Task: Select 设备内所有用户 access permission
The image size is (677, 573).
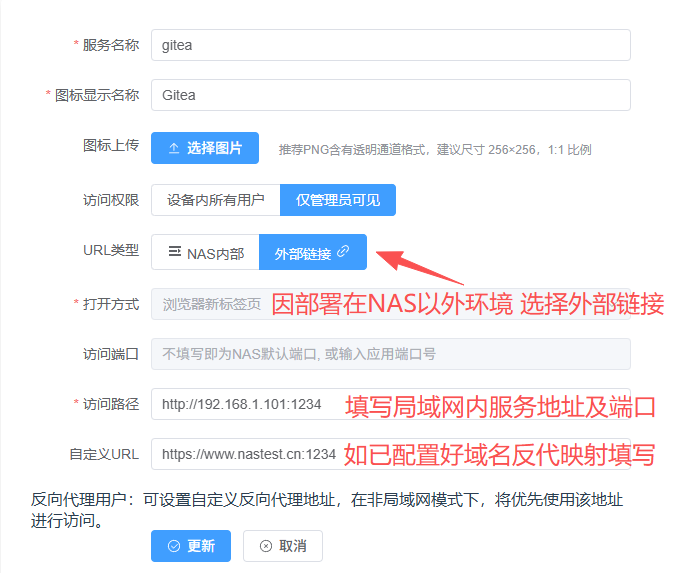Action: [216, 200]
